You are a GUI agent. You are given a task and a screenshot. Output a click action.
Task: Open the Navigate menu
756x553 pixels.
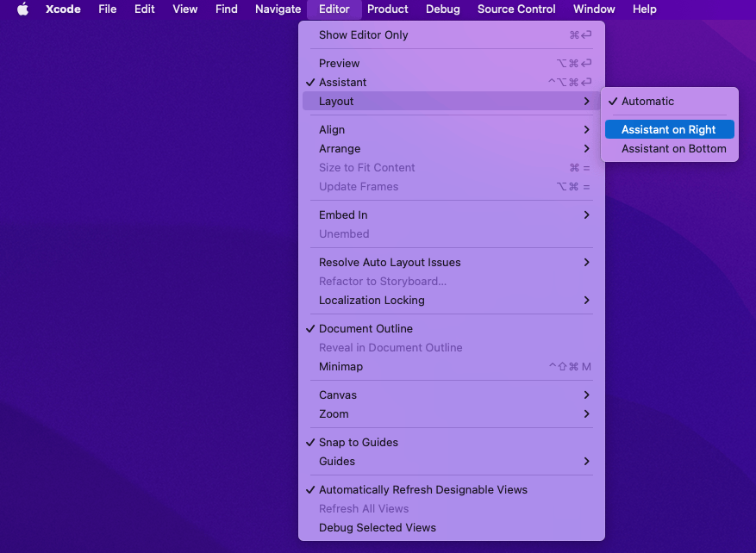(278, 9)
